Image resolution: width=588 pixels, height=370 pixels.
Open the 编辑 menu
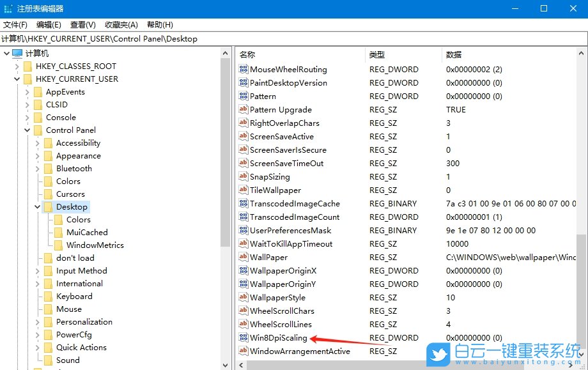tap(49, 24)
